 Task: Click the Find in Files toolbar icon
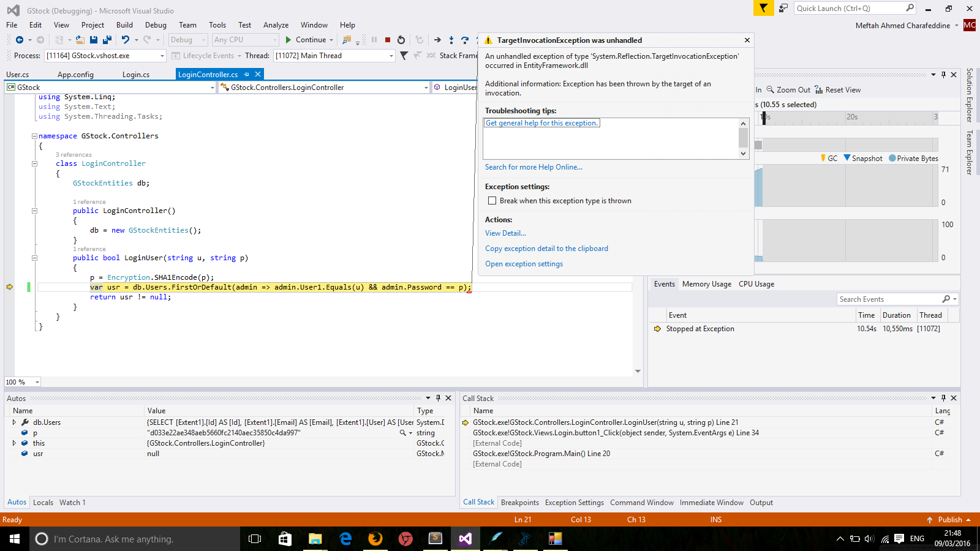[347, 40]
